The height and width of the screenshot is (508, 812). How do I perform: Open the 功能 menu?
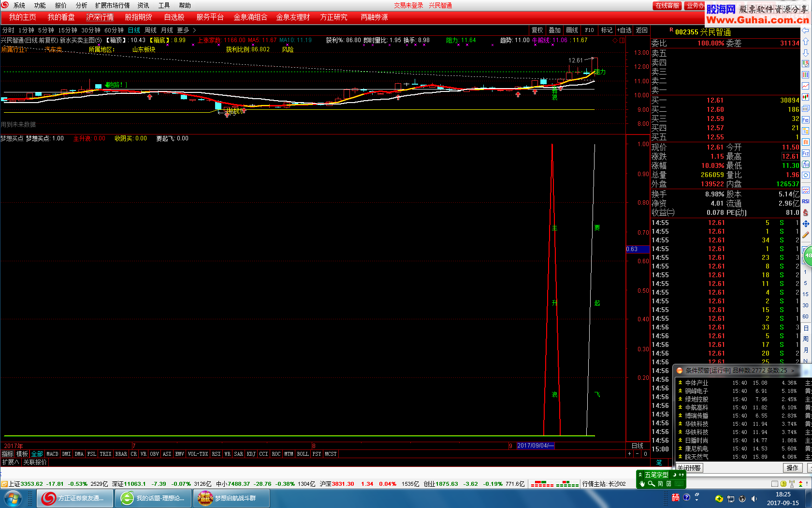coord(40,5)
